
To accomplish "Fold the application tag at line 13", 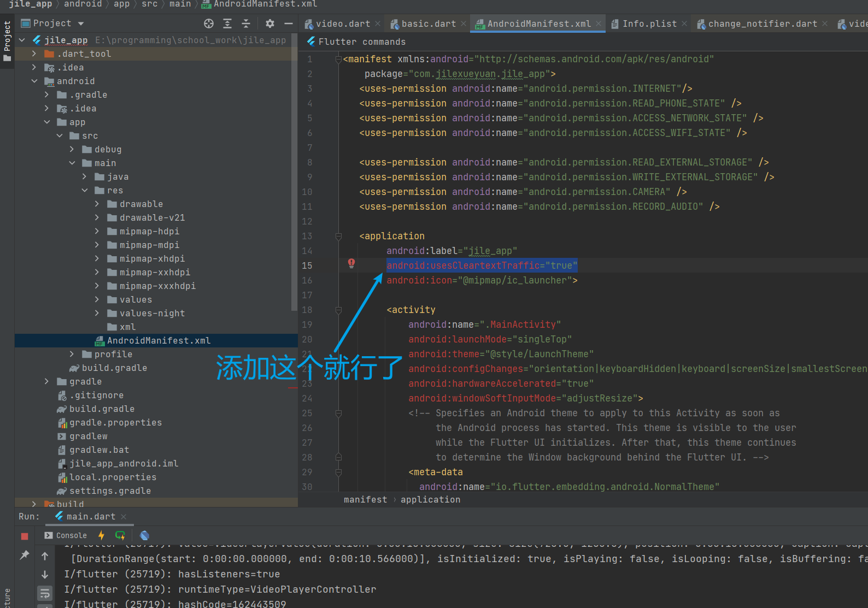I will 338,236.
